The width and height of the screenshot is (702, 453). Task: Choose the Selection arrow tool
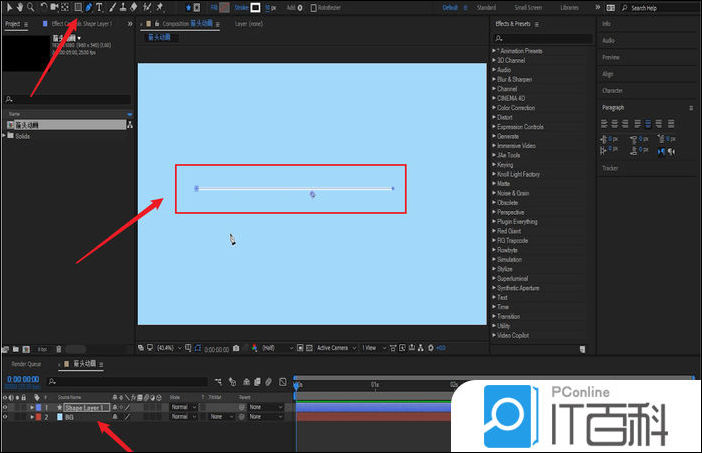pyautogui.click(x=9, y=7)
